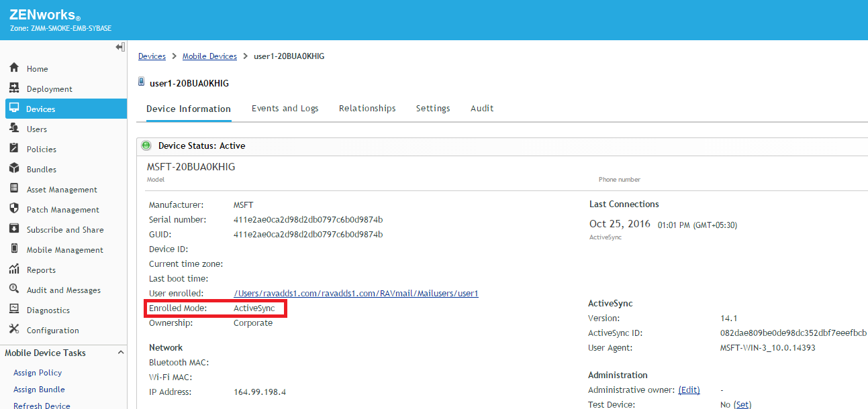Viewport: 868px width, 409px height.
Task: Open Audit and Messages section
Action: (x=64, y=290)
